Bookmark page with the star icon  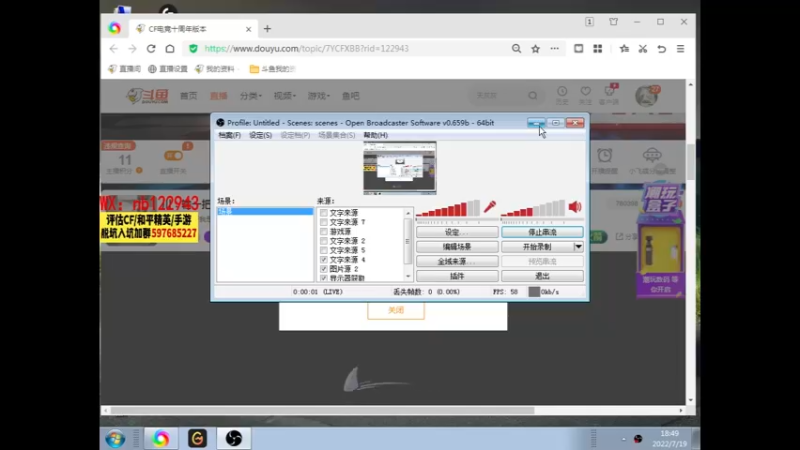535,48
